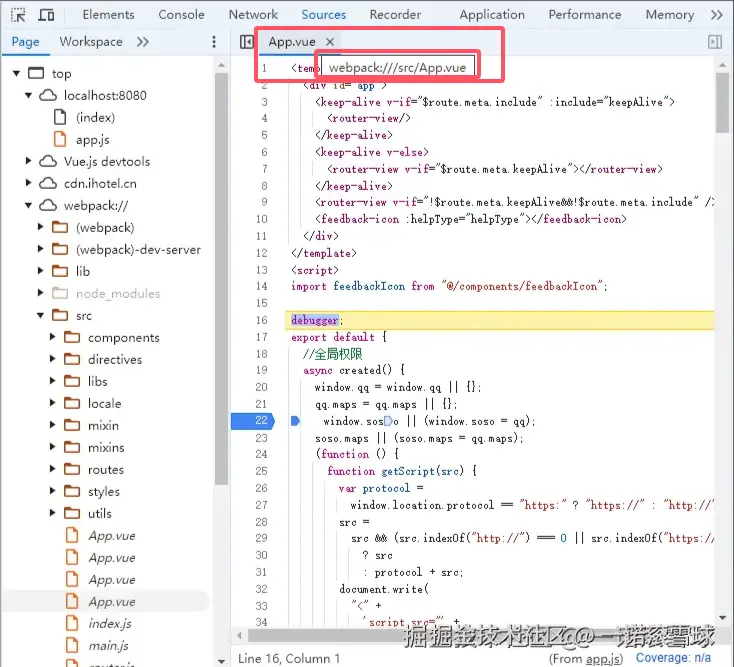Collapse the webpack:// node
Viewport: 734px width, 667px height.
pyautogui.click(x=29, y=205)
